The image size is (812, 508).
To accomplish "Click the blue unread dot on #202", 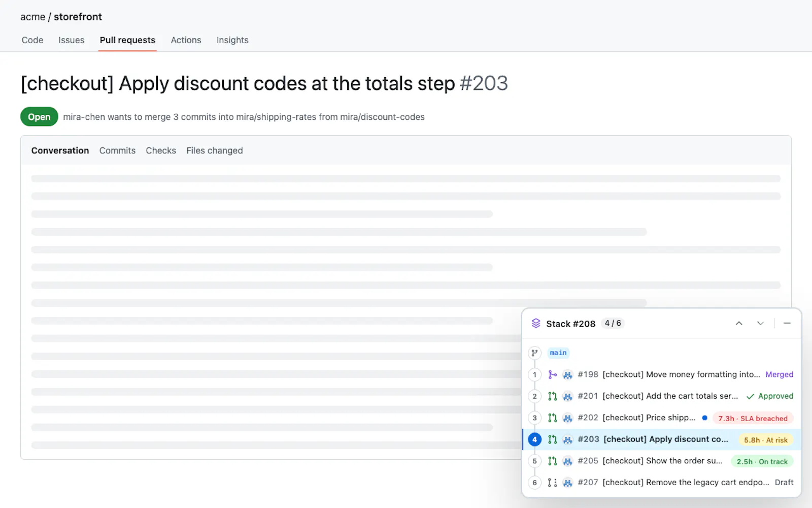I will click(x=704, y=418).
